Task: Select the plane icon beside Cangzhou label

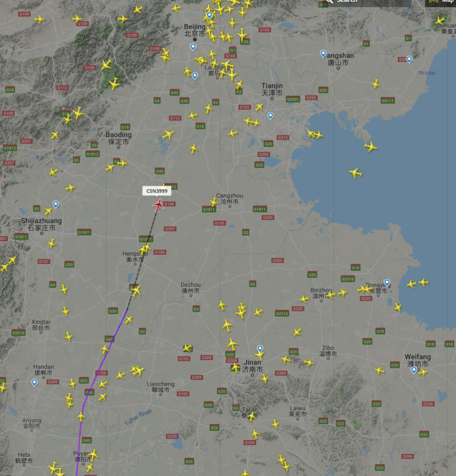Action: tap(214, 202)
